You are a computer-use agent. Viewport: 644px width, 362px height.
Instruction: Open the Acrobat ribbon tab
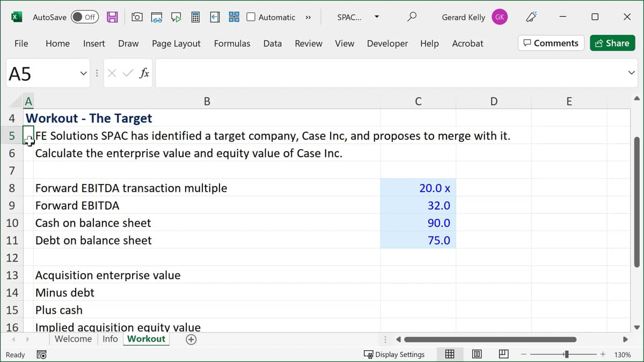[467, 43]
